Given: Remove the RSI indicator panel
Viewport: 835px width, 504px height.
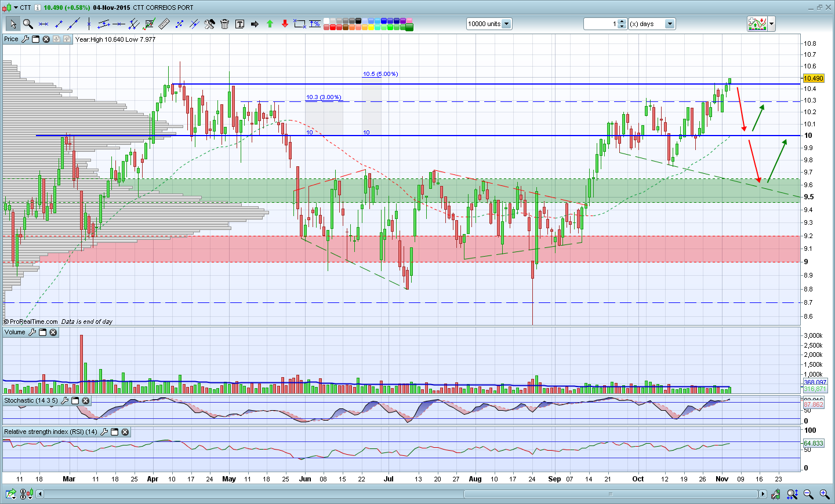Looking at the screenshot, I should click(125, 432).
